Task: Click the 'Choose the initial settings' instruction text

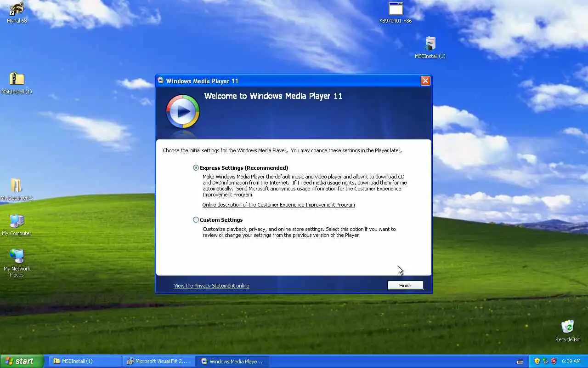Action: (282, 150)
